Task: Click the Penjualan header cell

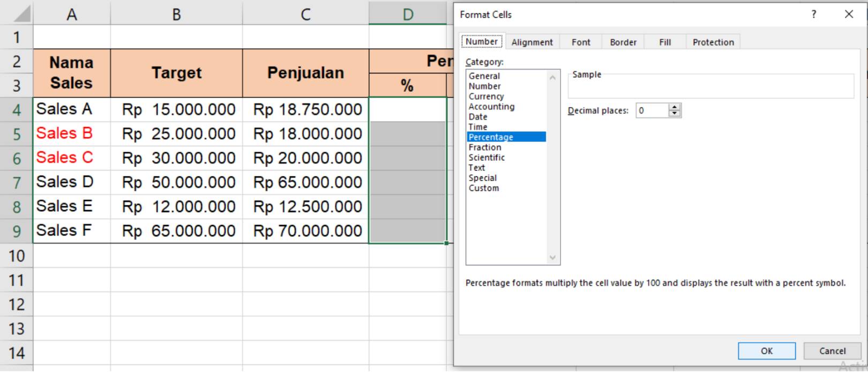Action: (x=305, y=73)
